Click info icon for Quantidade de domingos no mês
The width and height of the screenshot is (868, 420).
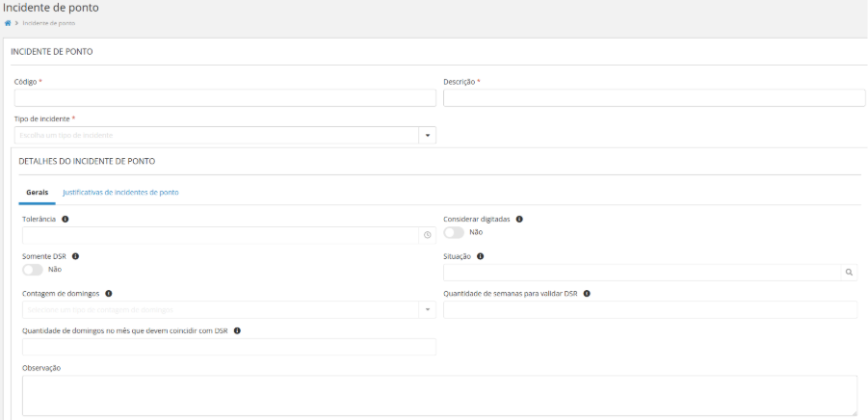coord(237,331)
